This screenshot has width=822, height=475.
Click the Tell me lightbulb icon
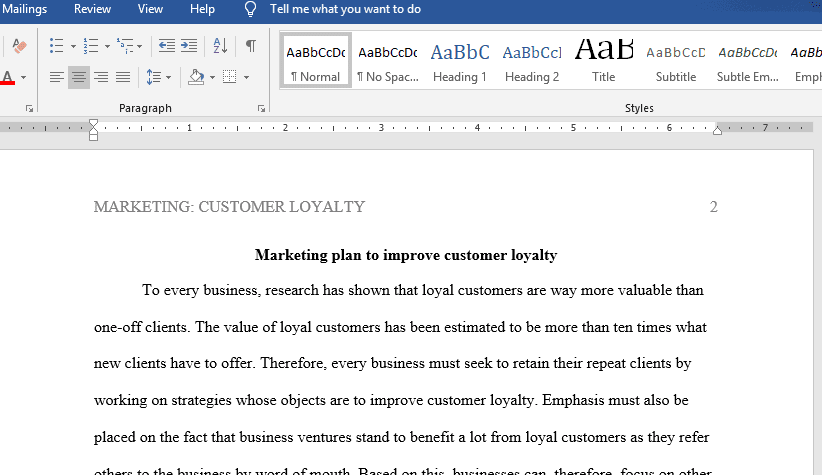pos(251,9)
